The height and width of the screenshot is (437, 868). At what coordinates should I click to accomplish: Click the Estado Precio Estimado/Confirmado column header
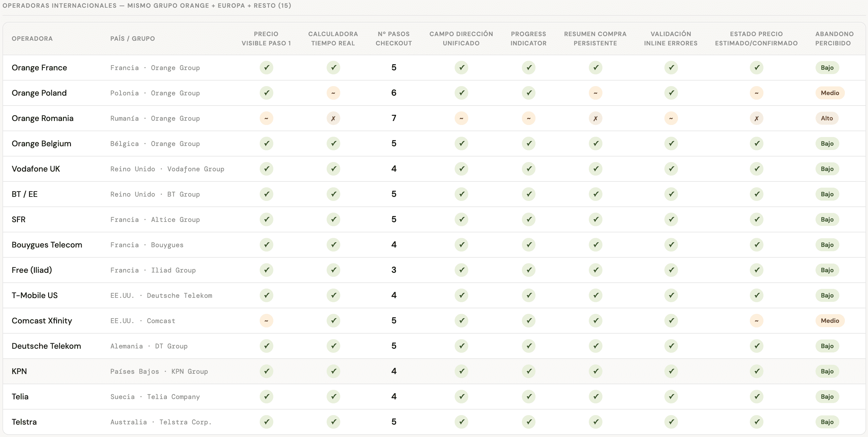pos(756,39)
